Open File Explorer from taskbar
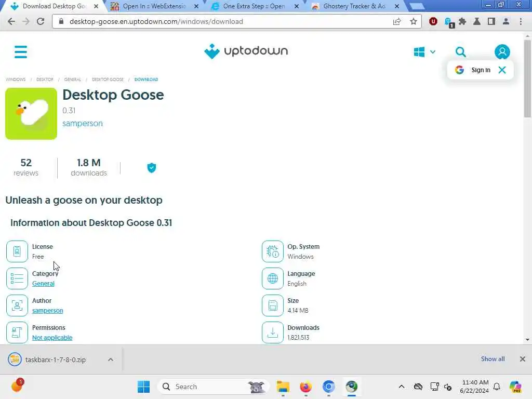The image size is (532, 399). click(283, 387)
